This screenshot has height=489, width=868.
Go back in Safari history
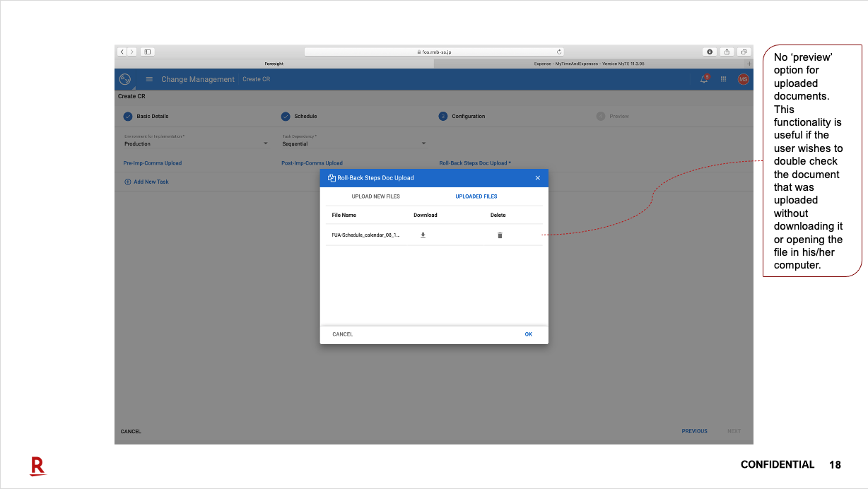coord(122,52)
